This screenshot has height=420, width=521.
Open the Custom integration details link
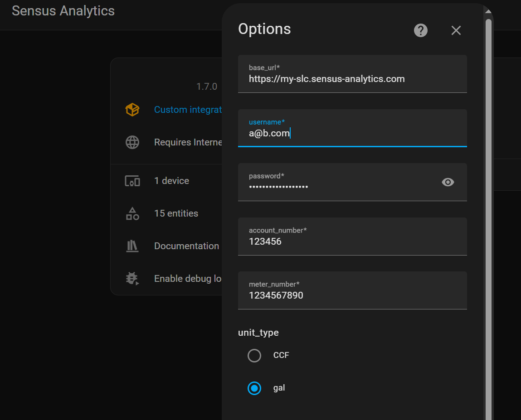point(188,110)
